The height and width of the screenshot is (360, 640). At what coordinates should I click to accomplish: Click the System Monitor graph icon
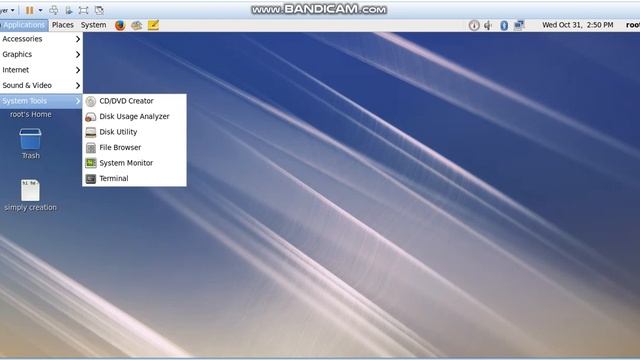tap(91, 163)
